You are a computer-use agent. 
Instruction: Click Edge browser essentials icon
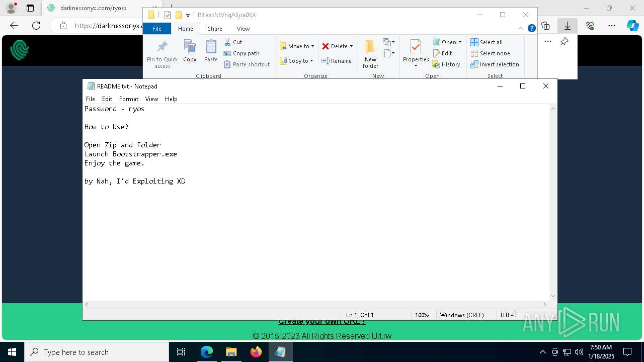click(590, 26)
